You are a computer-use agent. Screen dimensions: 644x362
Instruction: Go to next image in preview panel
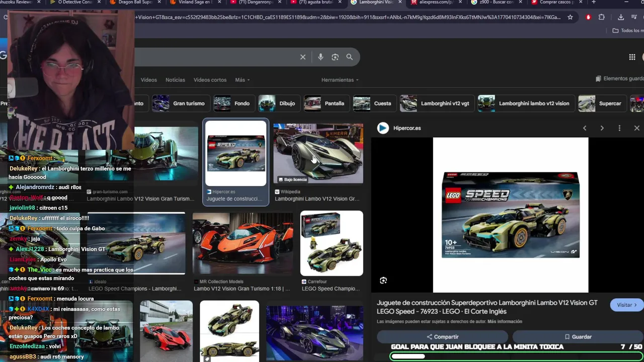pos(602,128)
